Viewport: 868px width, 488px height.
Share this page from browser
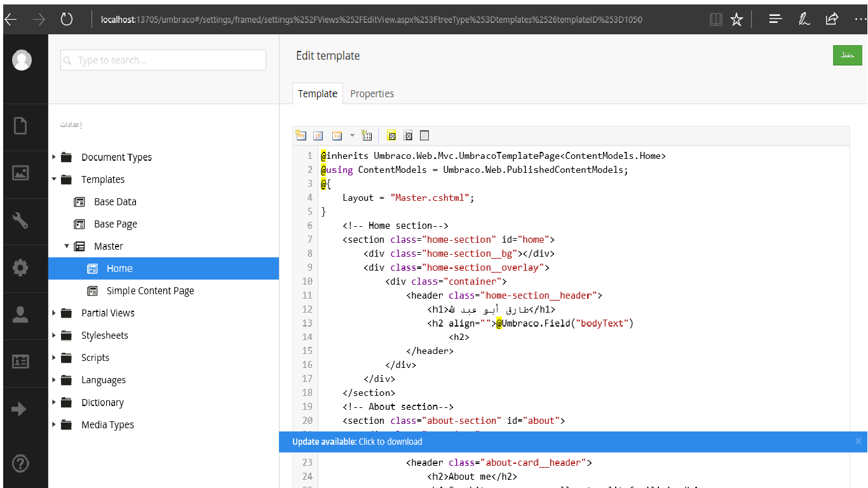coord(832,20)
